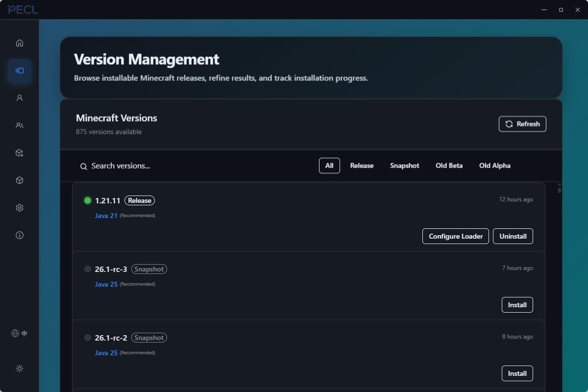Select the Version Management sidebar icon
The image size is (588, 392).
[20, 71]
